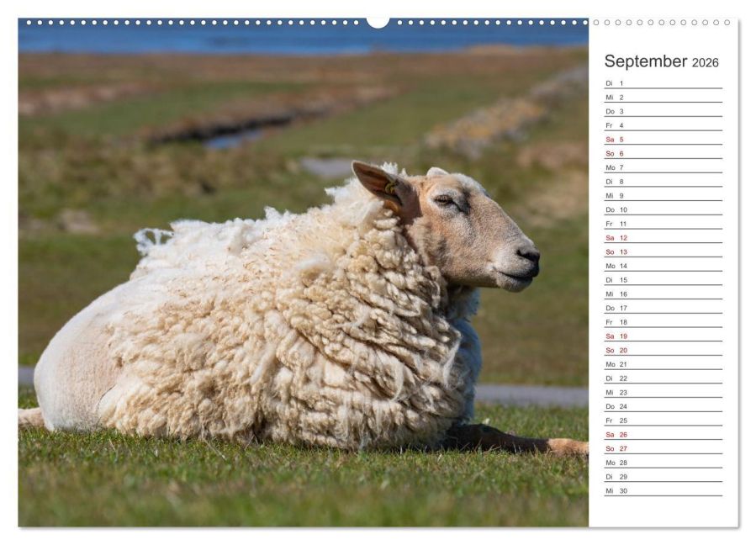
Task: Select the Fr 25 date row
Action: pyautogui.click(x=663, y=420)
